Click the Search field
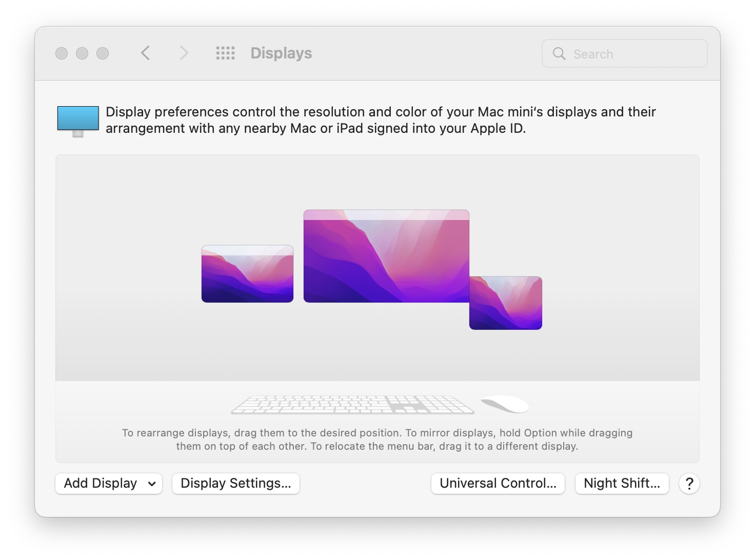The width and height of the screenshot is (755, 560). pyautogui.click(x=624, y=53)
